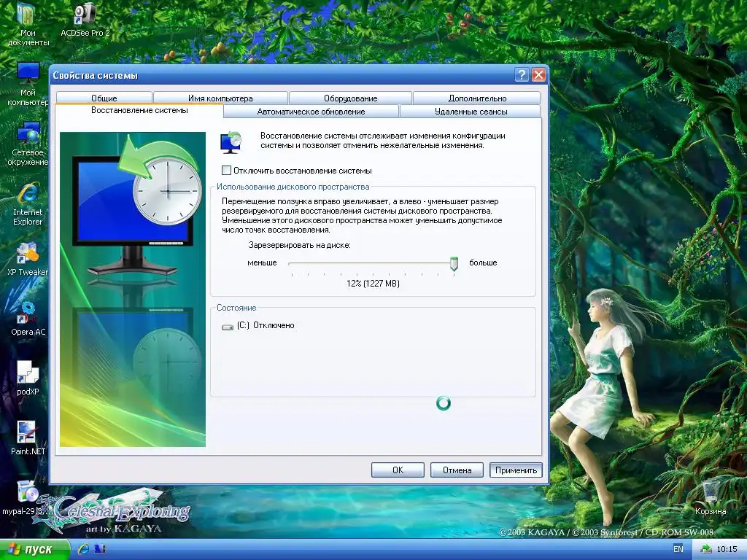Viewport: 747px width, 560px height.
Task: Click the Отмена button
Action: click(x=457, y=470)
